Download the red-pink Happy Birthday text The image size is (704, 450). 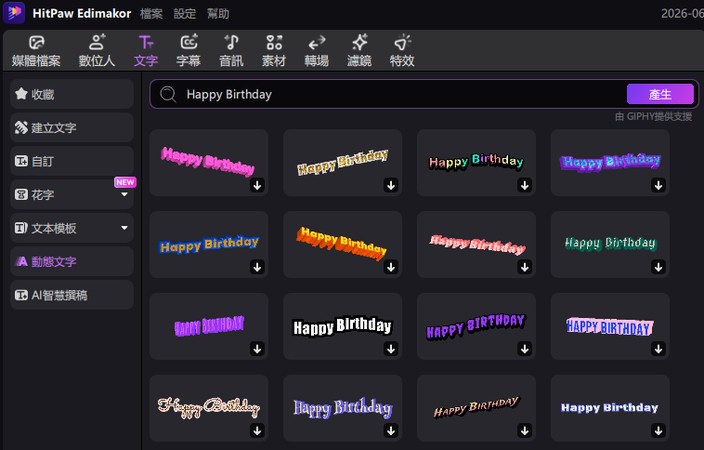[525, 267]
